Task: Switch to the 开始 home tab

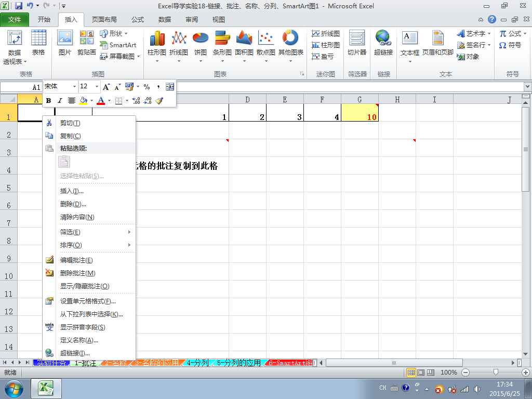Action: (x=44, y=20)
